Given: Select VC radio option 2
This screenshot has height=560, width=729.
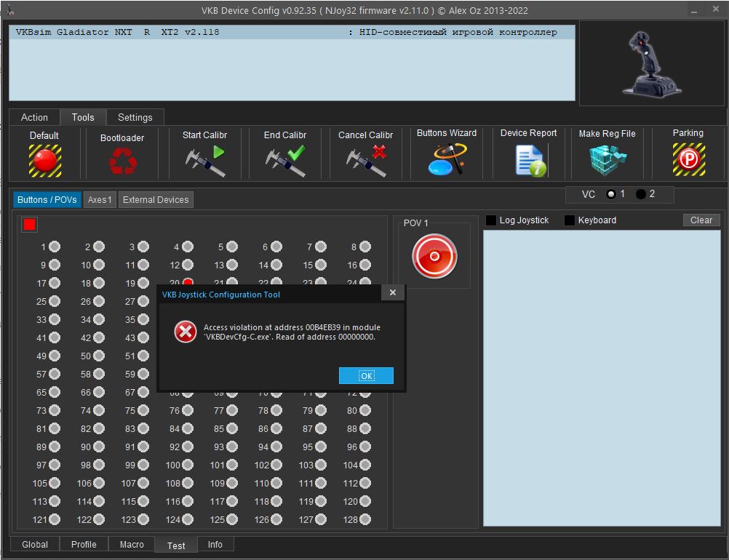Looking at the screenshot, I should point(641,194).
